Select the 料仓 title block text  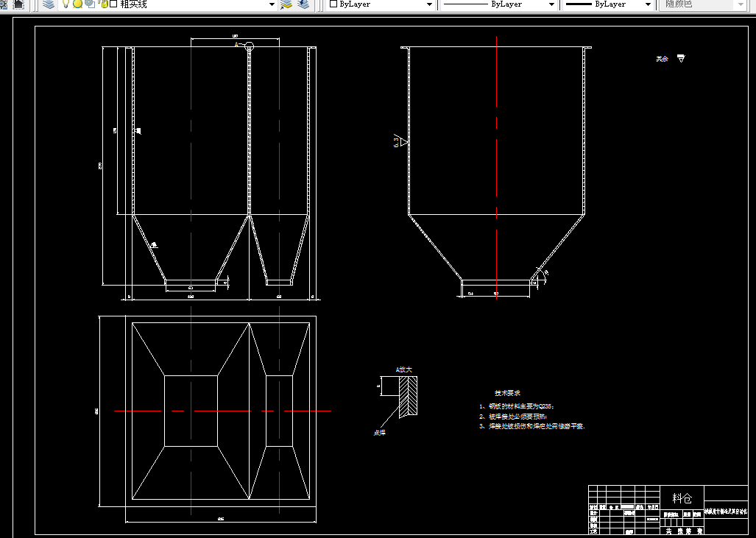tap(682, 498)
